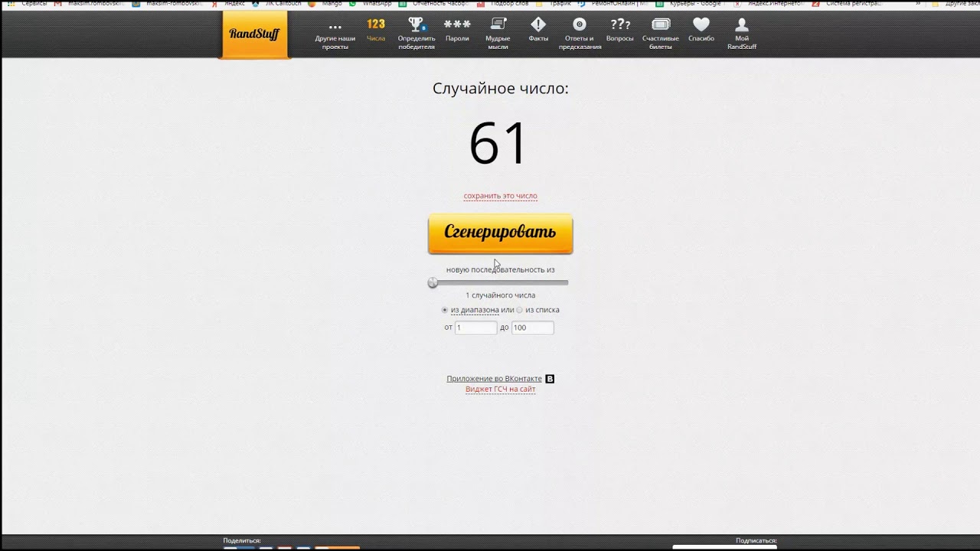Click the VKontakte B icon
Image resolution: width=980 pixels, height=551 pixels.
tap(550, 379)
